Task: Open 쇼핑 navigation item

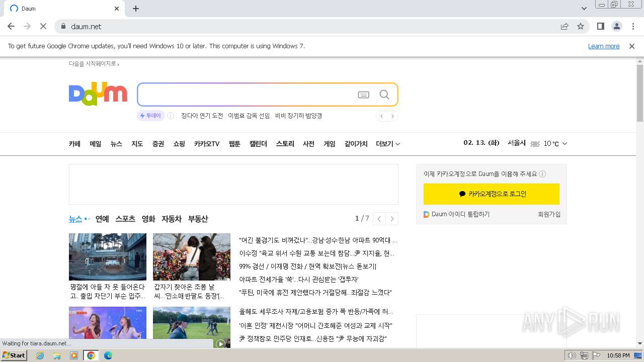Action: point(179,144)
